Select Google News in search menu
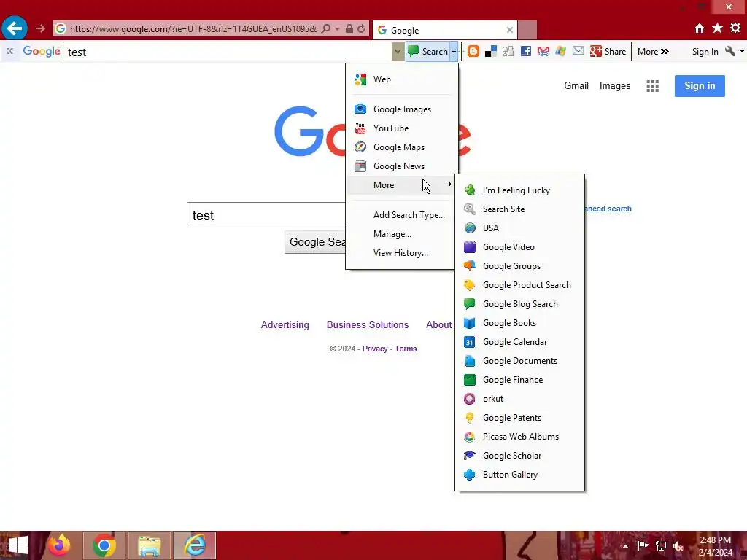This screenshot has width=747, height=560. click(402, 166)
